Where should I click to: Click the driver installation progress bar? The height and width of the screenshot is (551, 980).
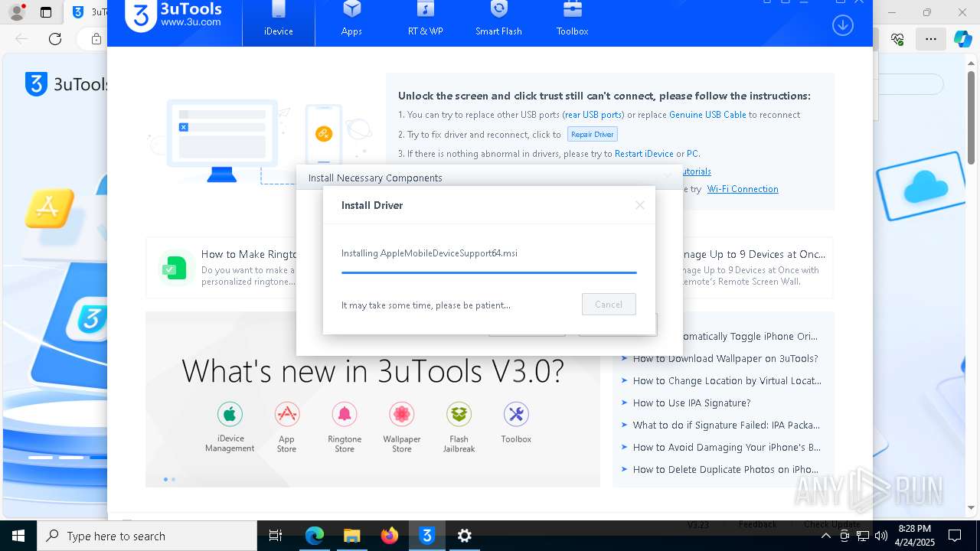[488, 272]
